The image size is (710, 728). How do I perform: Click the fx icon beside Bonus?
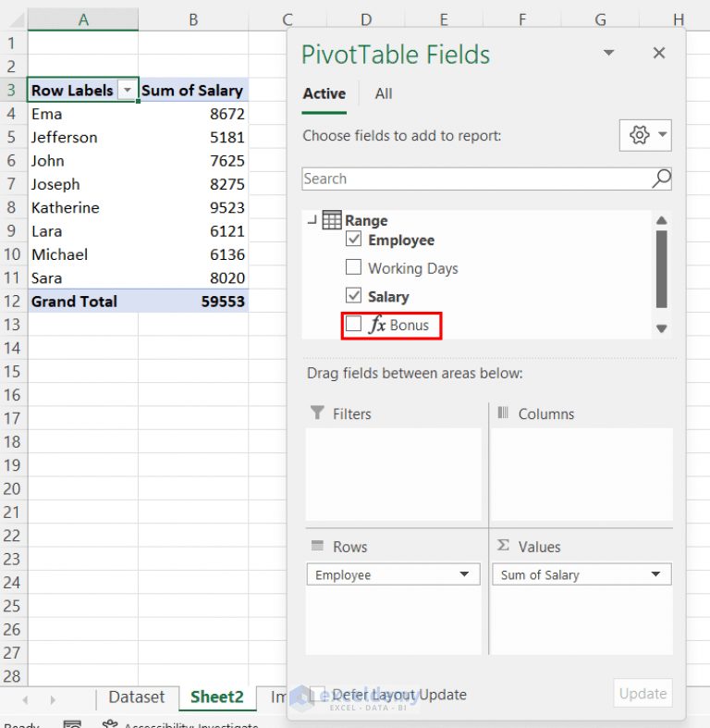(x=377, y=324)
